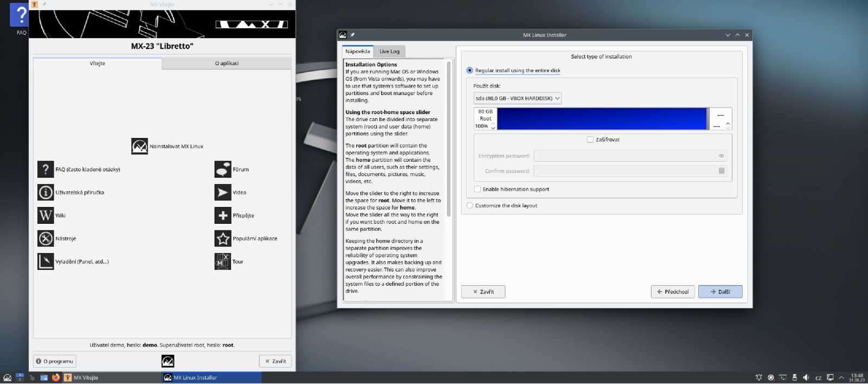Click the Confirm password field
The height and width of the screenshot is (384, 868).
[630, 171]
